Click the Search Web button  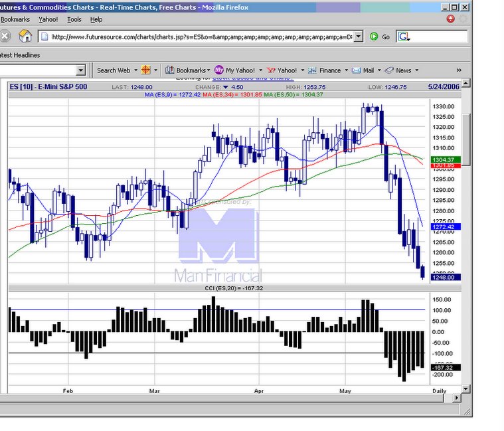[114, 70]
